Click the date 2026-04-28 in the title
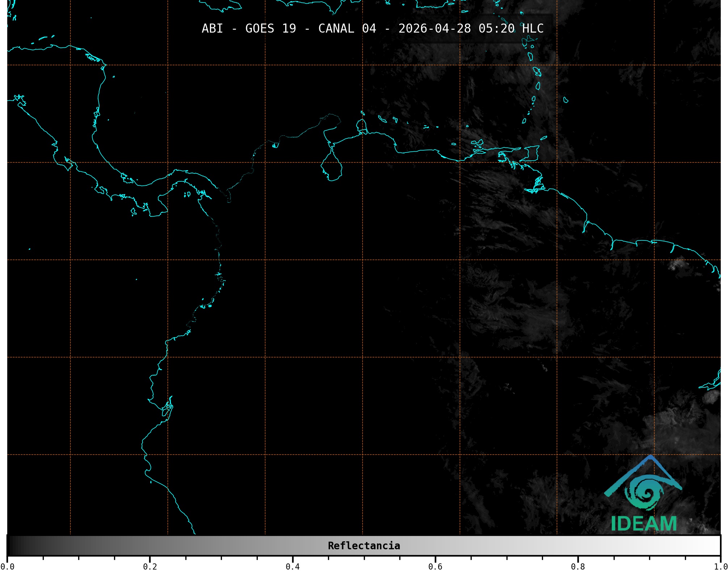 pos(434,28)
